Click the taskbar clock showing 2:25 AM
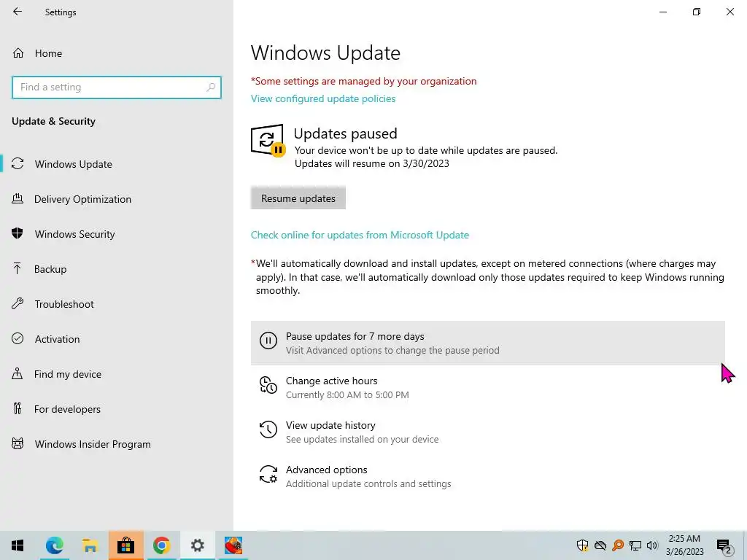Image resolution: width=747 pixels, height=560 pixels. coord(684,545)
